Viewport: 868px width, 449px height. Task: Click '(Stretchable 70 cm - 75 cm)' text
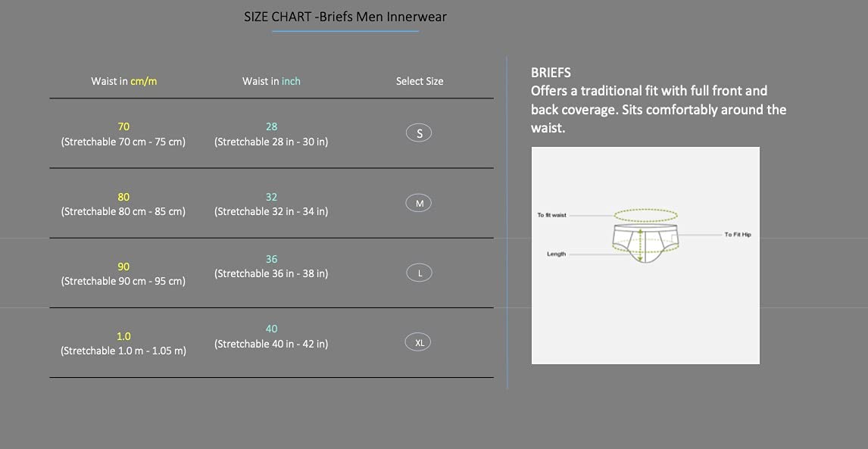point(123,142)
